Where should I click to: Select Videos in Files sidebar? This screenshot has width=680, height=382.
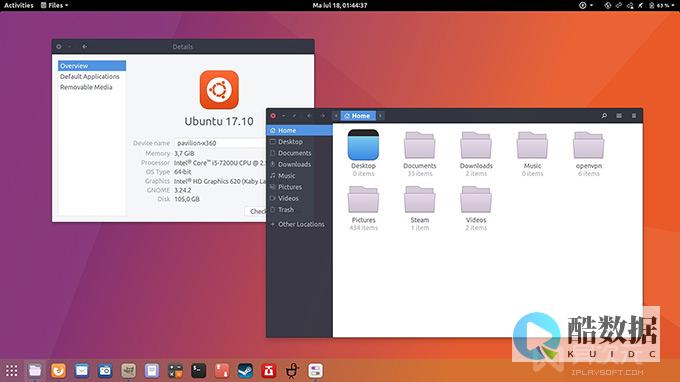click(299, 198)
